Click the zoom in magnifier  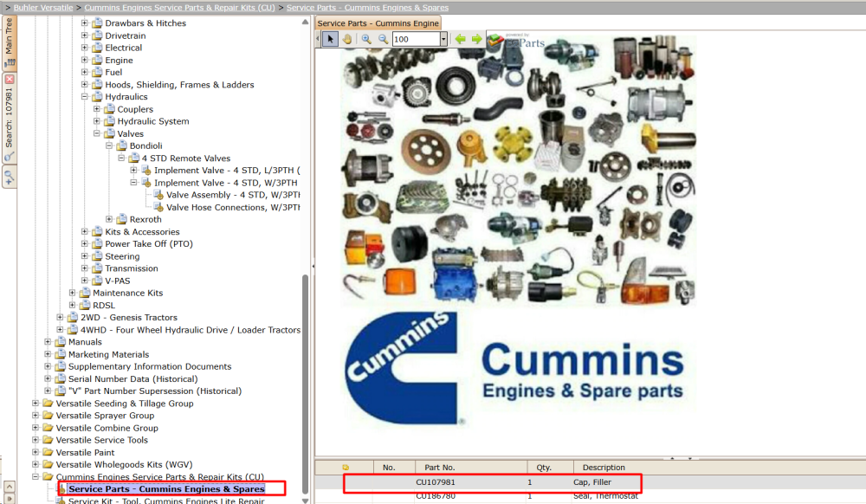point(366,39)
